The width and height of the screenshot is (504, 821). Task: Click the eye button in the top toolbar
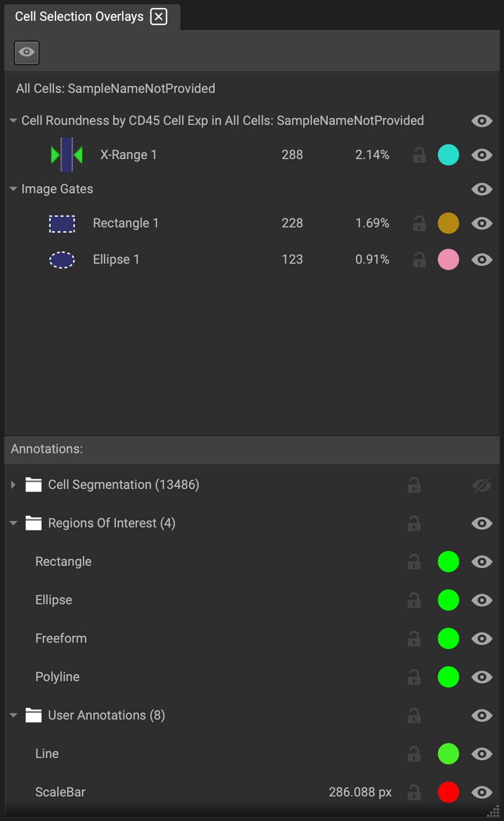[27, 52]
